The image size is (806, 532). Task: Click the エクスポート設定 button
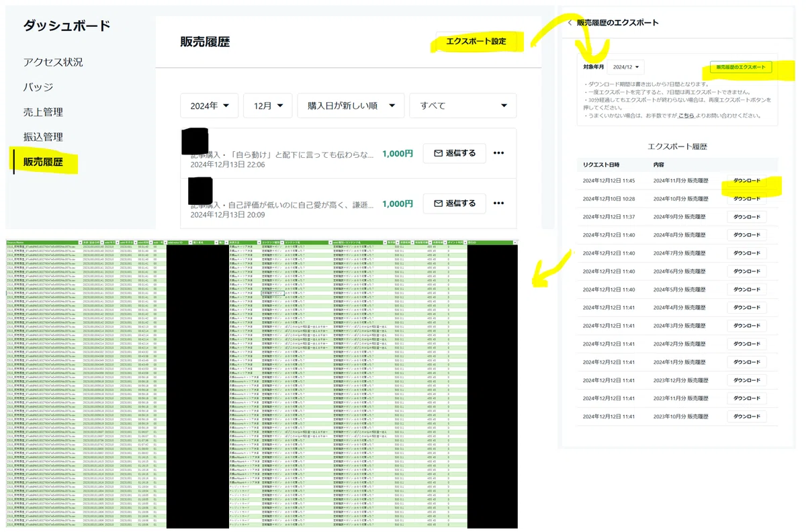click(x=476, y=42)
